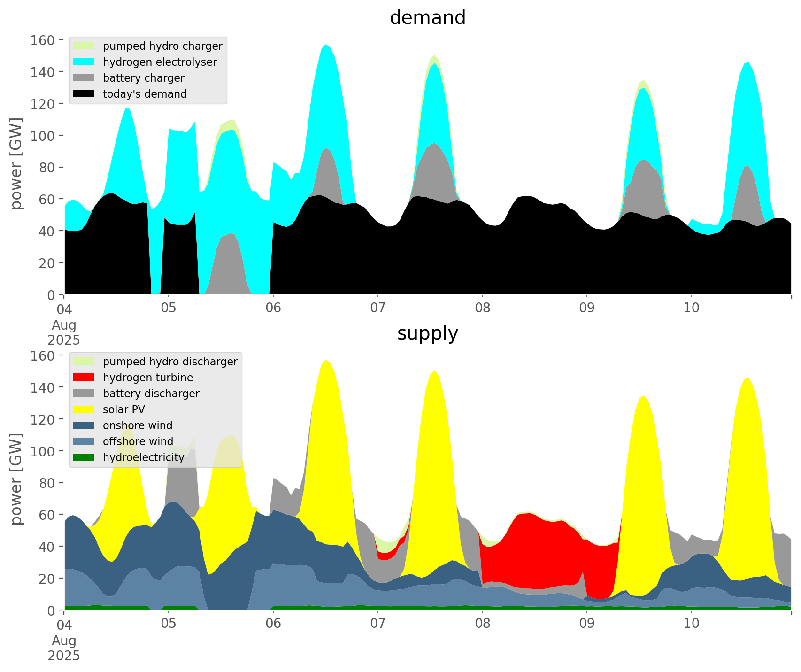Select the red hydrogen turbine legend swatch

(x=85, y=378)
